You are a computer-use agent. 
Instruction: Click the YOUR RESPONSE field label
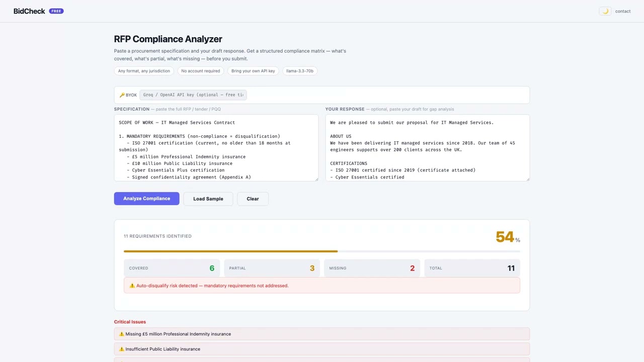pos(345,109)
